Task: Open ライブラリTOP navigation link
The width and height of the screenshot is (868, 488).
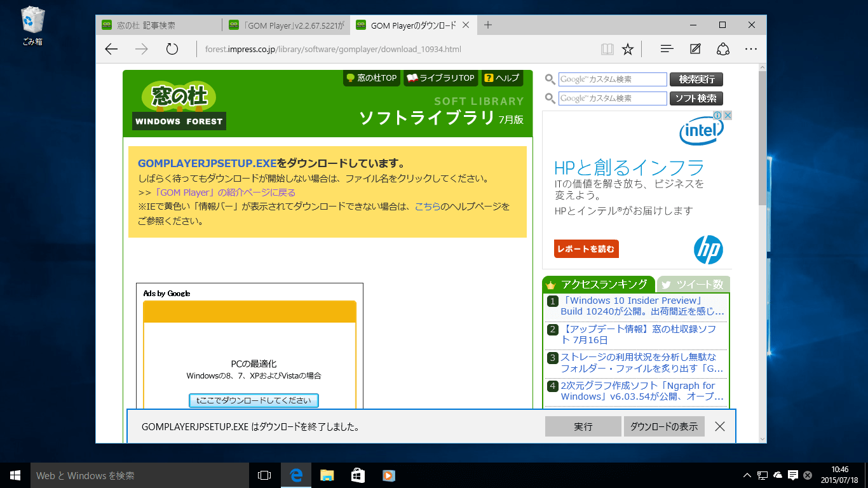Action: coord(441,78)
